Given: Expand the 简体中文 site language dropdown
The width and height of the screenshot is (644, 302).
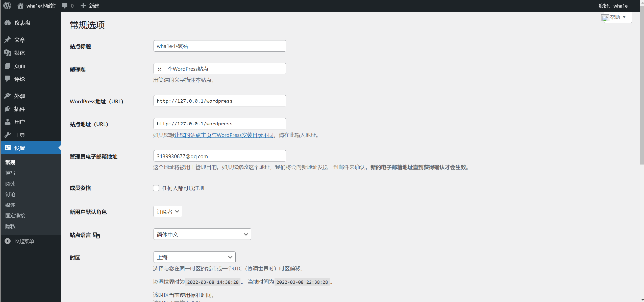Looking at the screenshot, I should point(202,234).
